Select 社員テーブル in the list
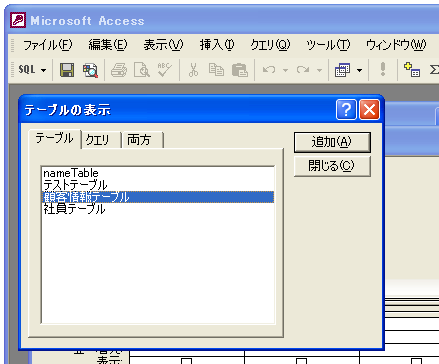 tap(158, 209)
